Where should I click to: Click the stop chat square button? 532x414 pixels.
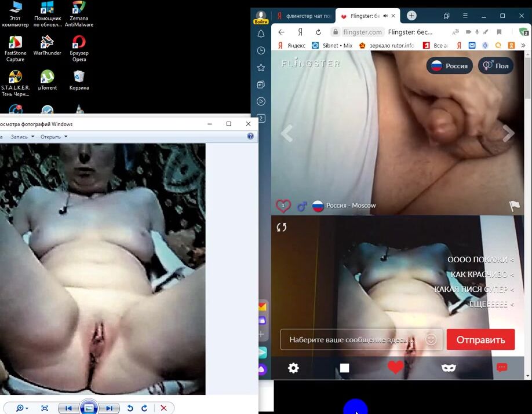(344, 368)
